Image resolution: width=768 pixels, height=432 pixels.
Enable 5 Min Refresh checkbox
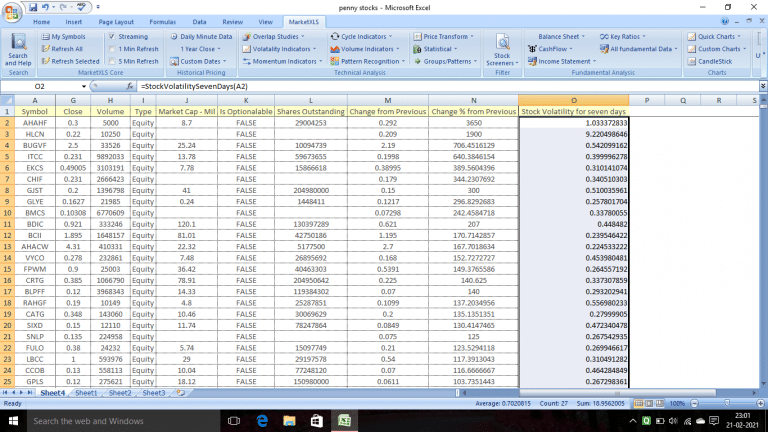(112, 61)
